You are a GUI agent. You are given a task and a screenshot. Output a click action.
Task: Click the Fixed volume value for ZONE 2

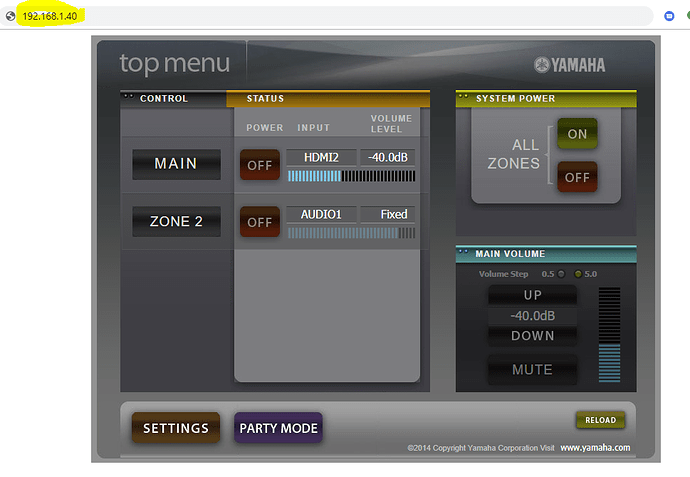coord(388,214)
